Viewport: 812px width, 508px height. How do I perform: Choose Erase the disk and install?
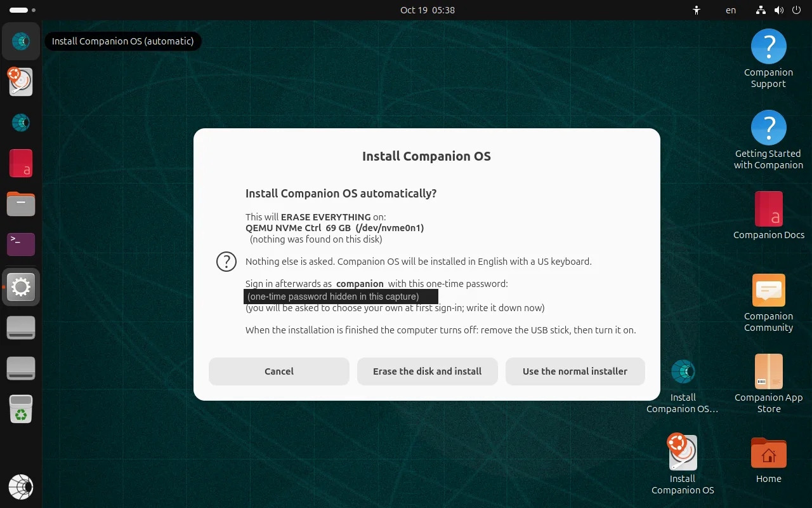427,371
